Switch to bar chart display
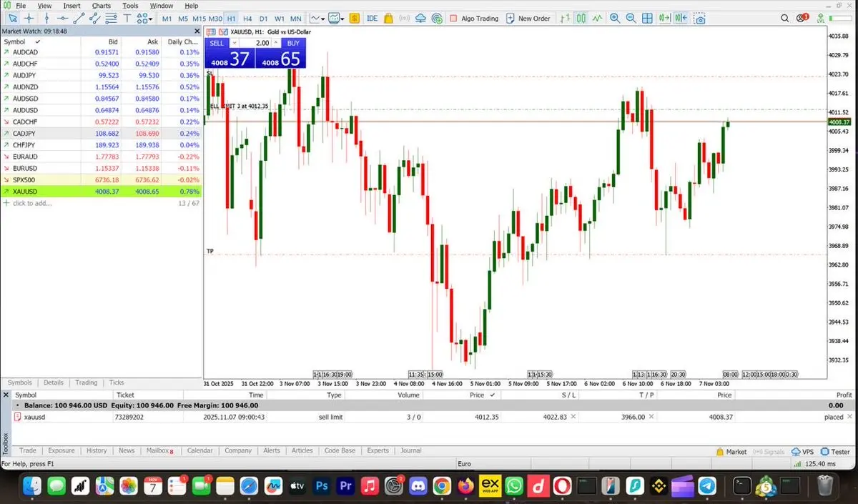The width and height of the screenshot is (858, 504). (566, 18)
